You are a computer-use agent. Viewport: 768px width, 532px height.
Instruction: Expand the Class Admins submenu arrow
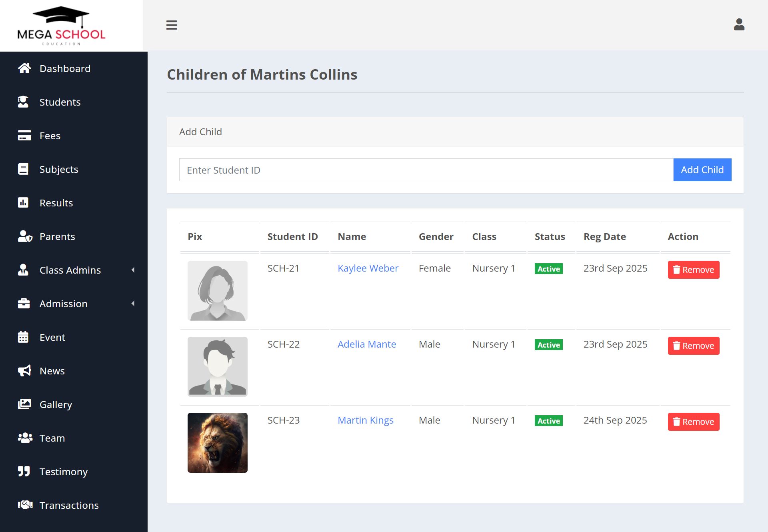pos(133,270)
